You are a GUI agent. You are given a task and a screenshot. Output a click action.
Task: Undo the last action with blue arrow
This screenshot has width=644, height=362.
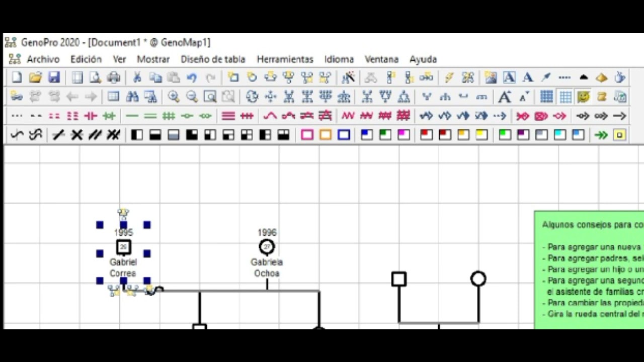click(x=192, y=77)
